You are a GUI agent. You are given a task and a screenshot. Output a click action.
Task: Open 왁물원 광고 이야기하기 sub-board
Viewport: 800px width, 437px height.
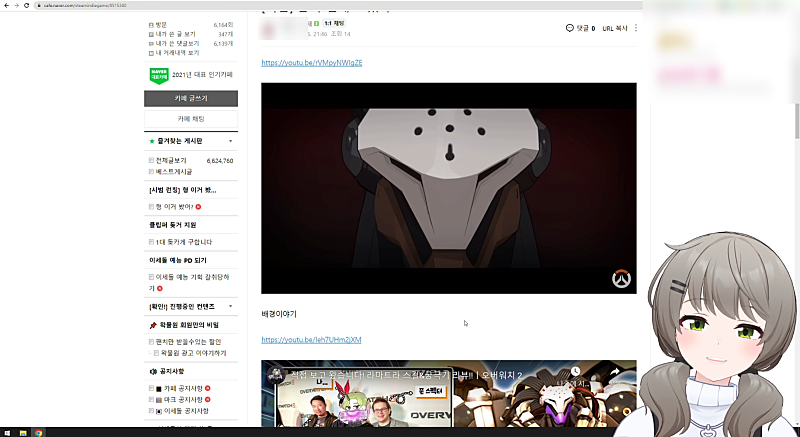[x=193, y=353]
